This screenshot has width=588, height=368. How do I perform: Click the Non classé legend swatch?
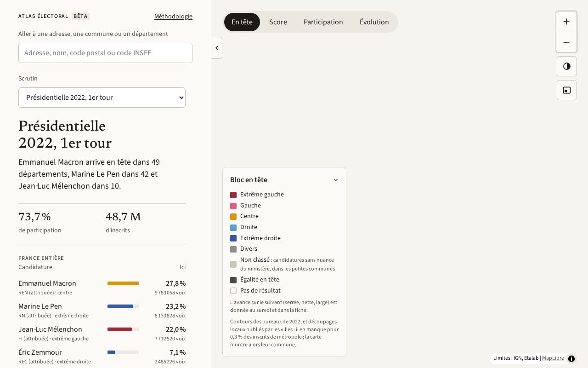coord(233,264)
